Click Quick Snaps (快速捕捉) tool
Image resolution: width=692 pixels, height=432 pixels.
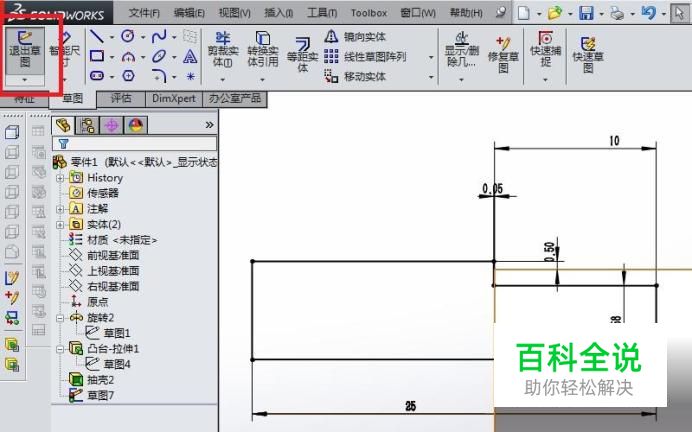pyautogui.click(x=545, y=49)
